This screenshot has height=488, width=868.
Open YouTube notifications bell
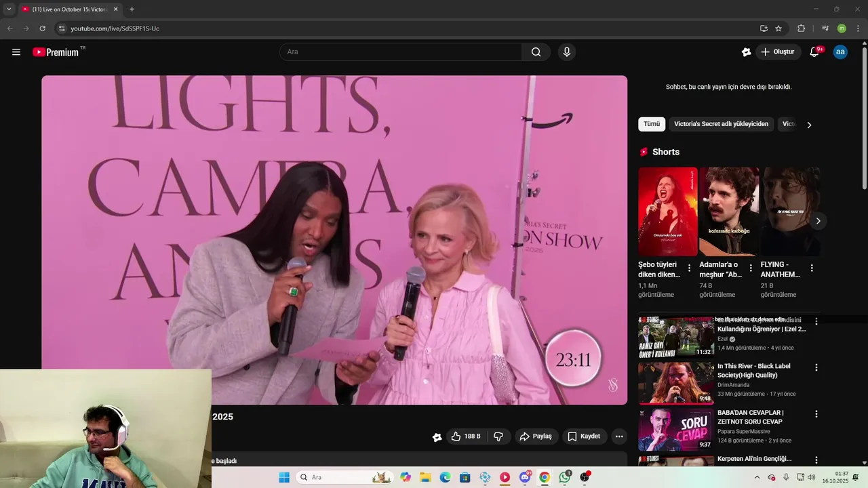coord(814,52)
